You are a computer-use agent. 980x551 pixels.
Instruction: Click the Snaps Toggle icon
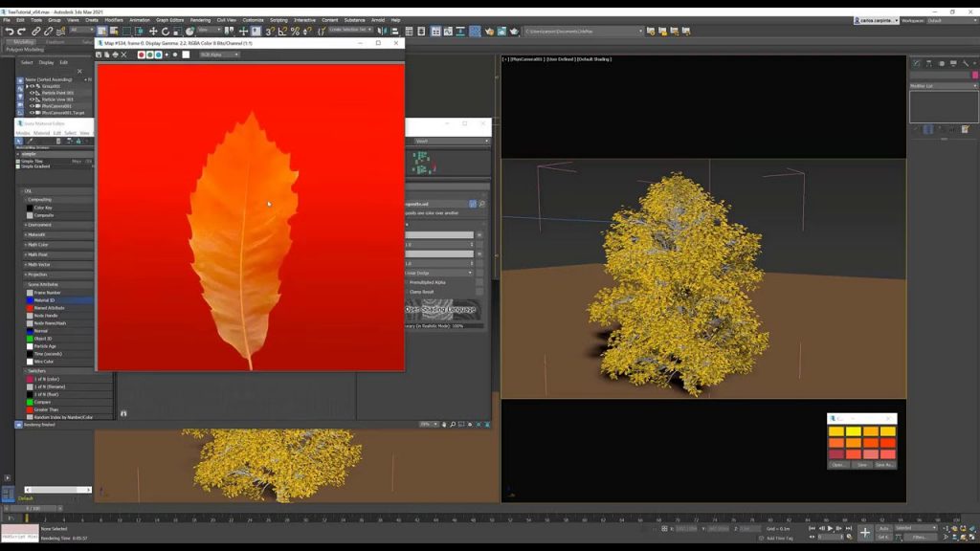(x=269, y=30)
